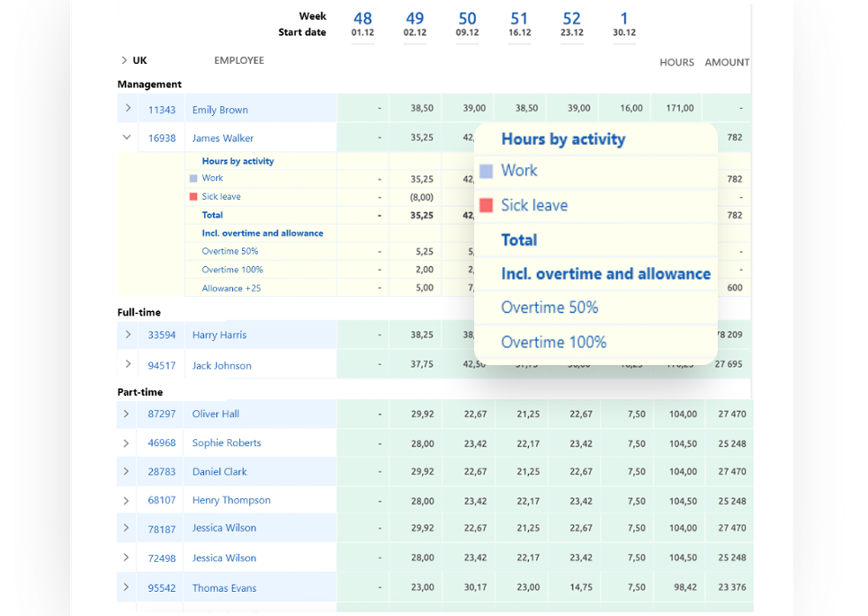Expand Harry Harris row chevron
This screenshot has height=616, width=868.
click(x=128, y=335)
